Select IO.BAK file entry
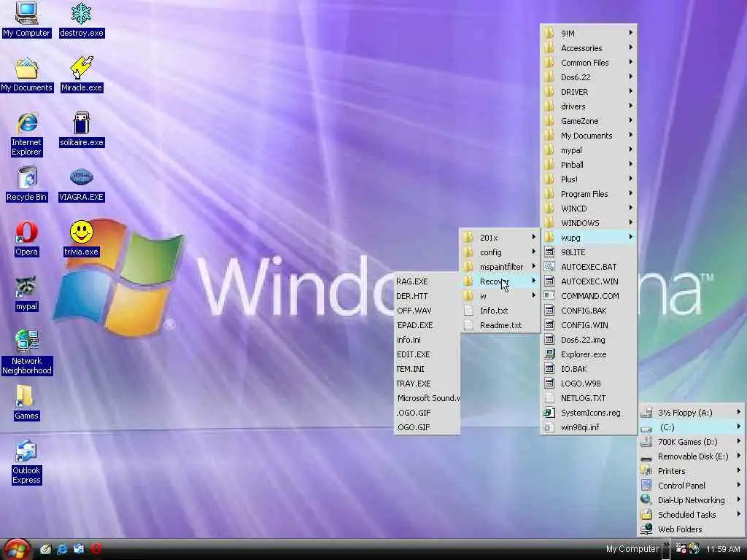Viewport: 747px width, 560px height. 589,368
